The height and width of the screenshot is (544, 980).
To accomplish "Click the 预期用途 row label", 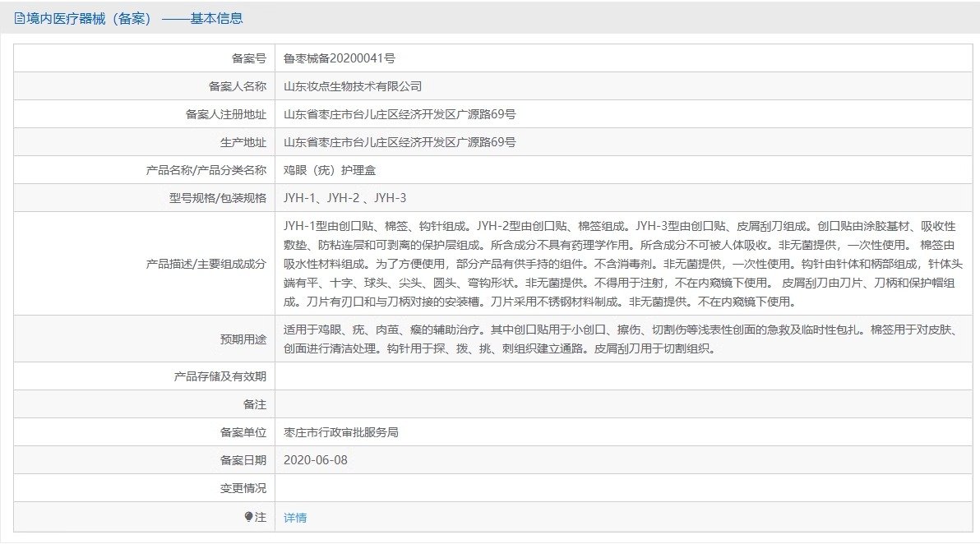I will 243,339.
